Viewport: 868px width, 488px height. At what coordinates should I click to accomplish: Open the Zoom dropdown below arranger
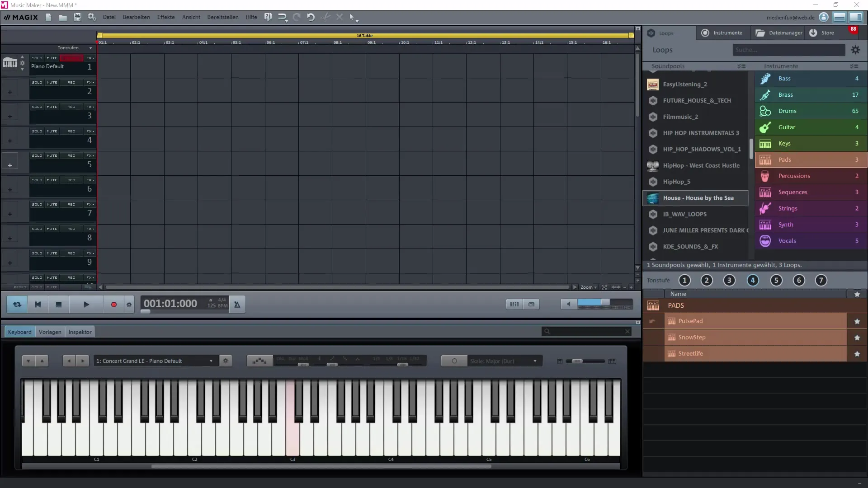pos(589,287)
